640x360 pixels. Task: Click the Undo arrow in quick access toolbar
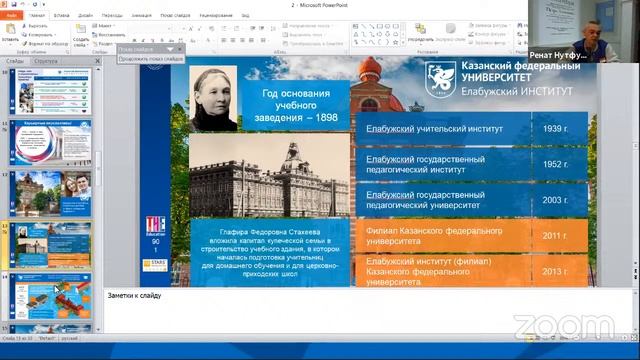(23, 4)
